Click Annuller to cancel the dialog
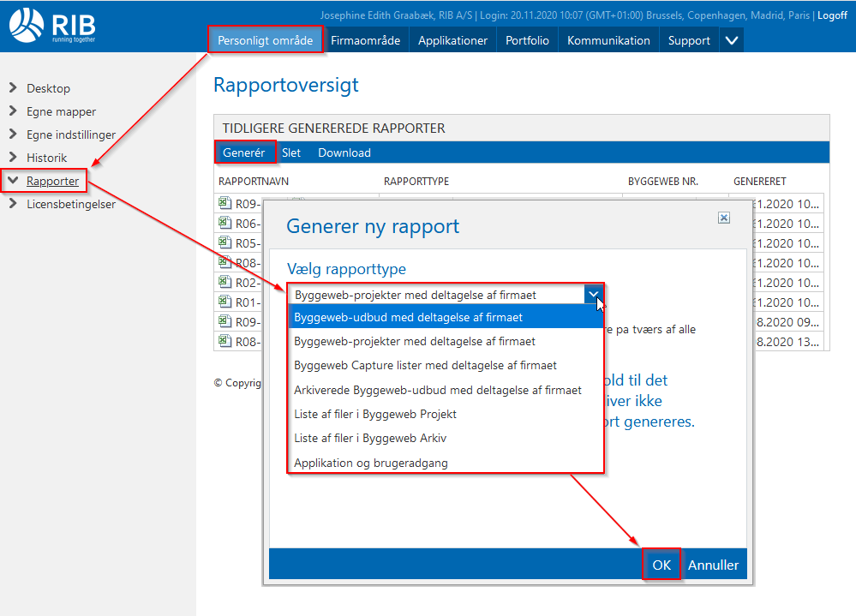This screenshot has width=856, height=616. click(x=713, y=565)
